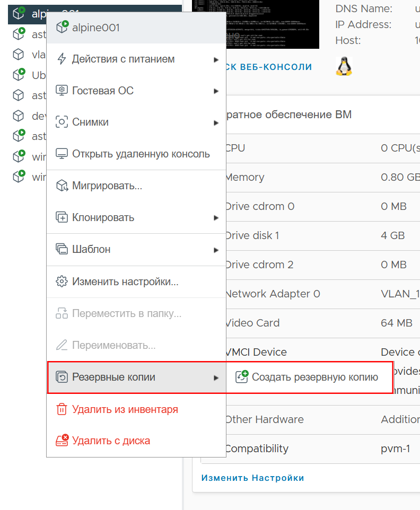The height and width of the screenshot is (510, 420).
Task: Click the backup copies restore icon
Action: pyautogui.click(x=62, y=377)
